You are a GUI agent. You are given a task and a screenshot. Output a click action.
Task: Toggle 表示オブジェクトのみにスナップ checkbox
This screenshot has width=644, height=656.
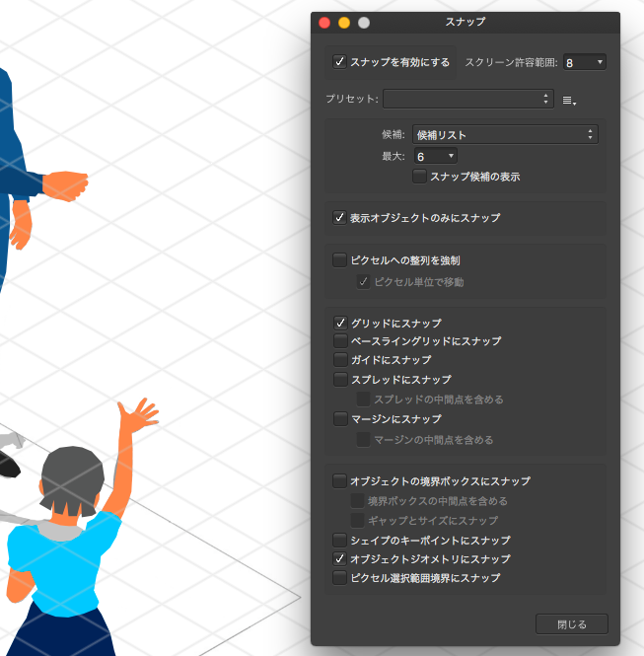click(x=339, y=218)
